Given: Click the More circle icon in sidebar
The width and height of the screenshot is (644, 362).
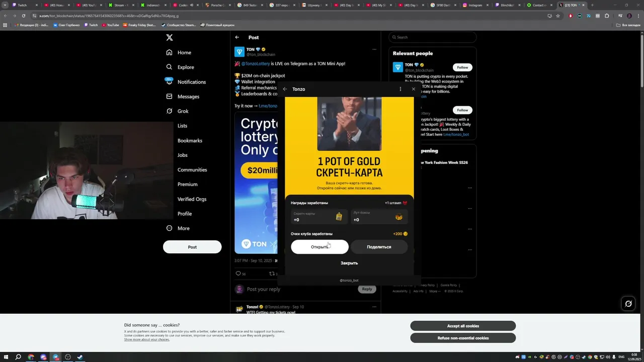Looking at the screenshot, I should coord(169,228).
